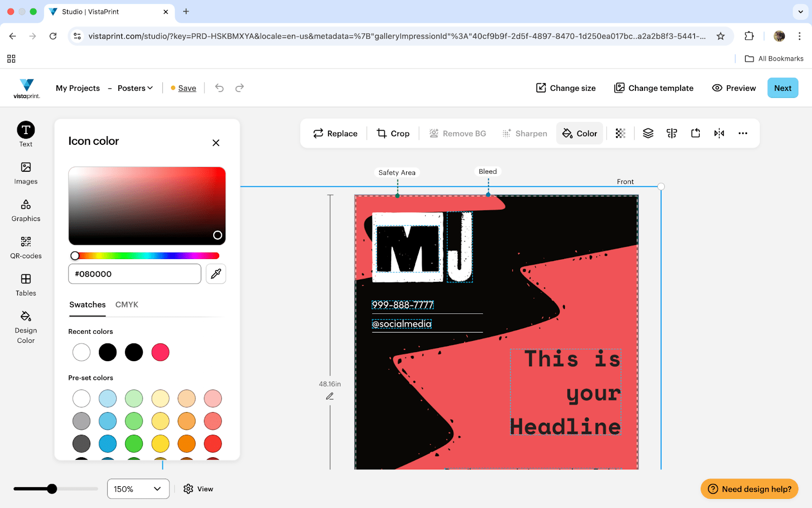Switch to the CMYK tab
Viewport: 812px width, 508px height.
[x=126, y=305]
